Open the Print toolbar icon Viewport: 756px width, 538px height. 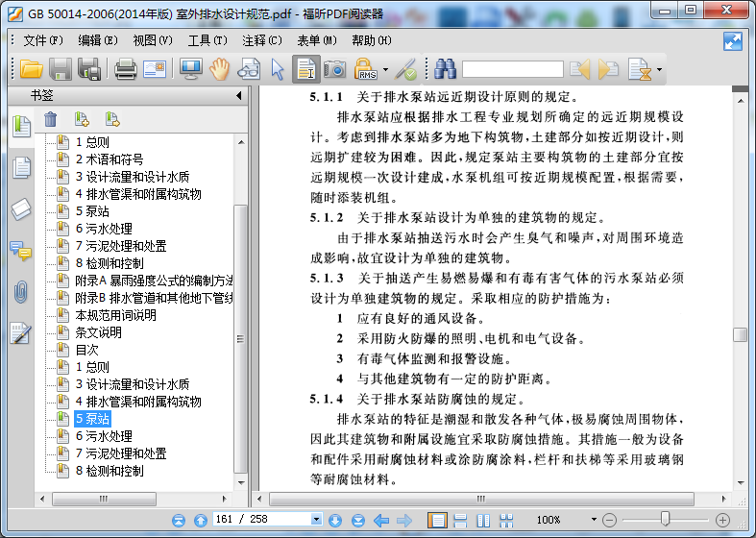[x=125, y=69]
